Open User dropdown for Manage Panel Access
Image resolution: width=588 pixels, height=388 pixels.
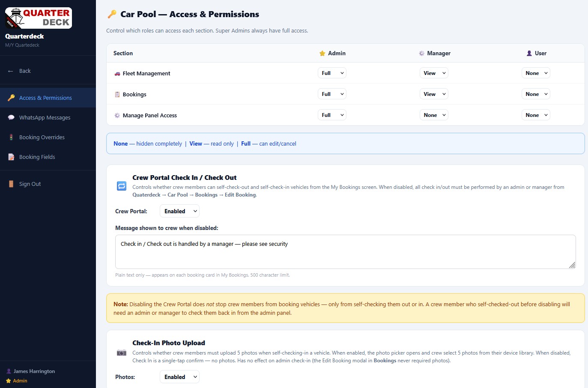click(x=536, y=115)
